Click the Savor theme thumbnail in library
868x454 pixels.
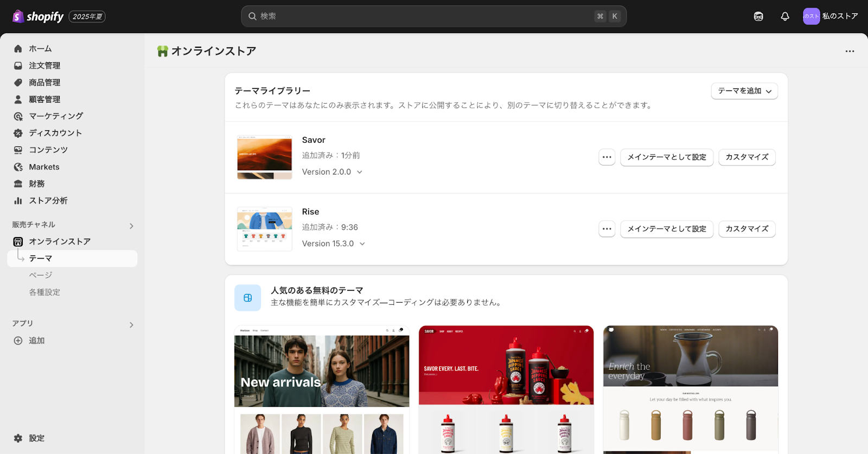265,157
